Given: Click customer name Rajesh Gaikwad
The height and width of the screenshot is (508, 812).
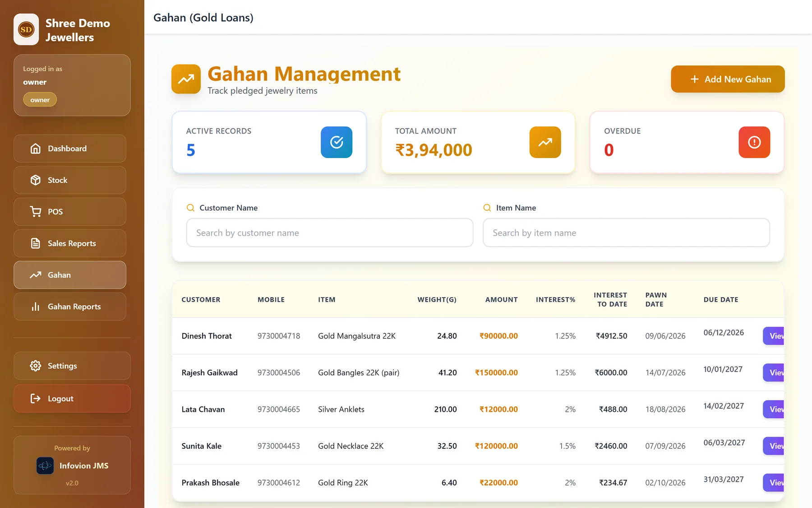Looking at the screenshot, I should click(x=209, y=373).
